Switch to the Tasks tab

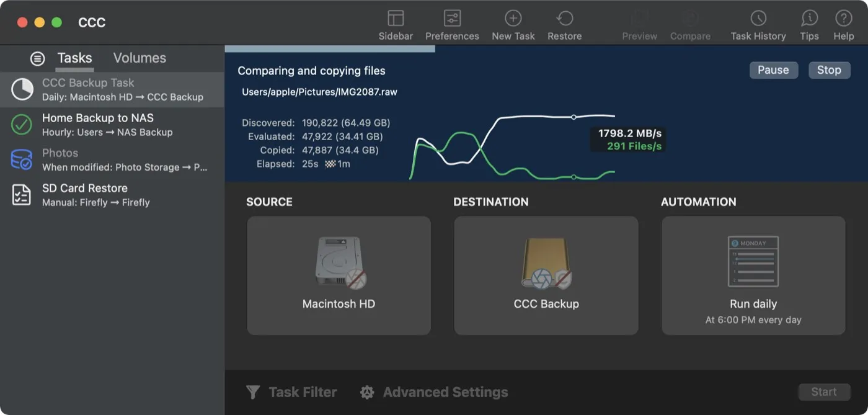(x=74, y=58)
